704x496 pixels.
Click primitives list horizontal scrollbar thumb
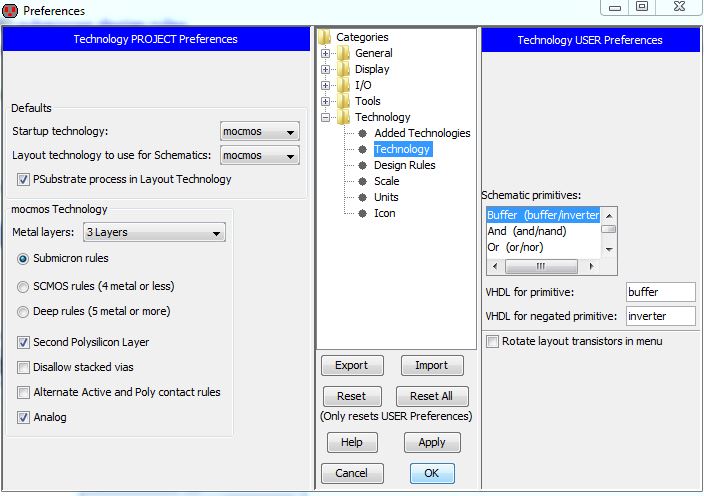(x=541, y=267)
